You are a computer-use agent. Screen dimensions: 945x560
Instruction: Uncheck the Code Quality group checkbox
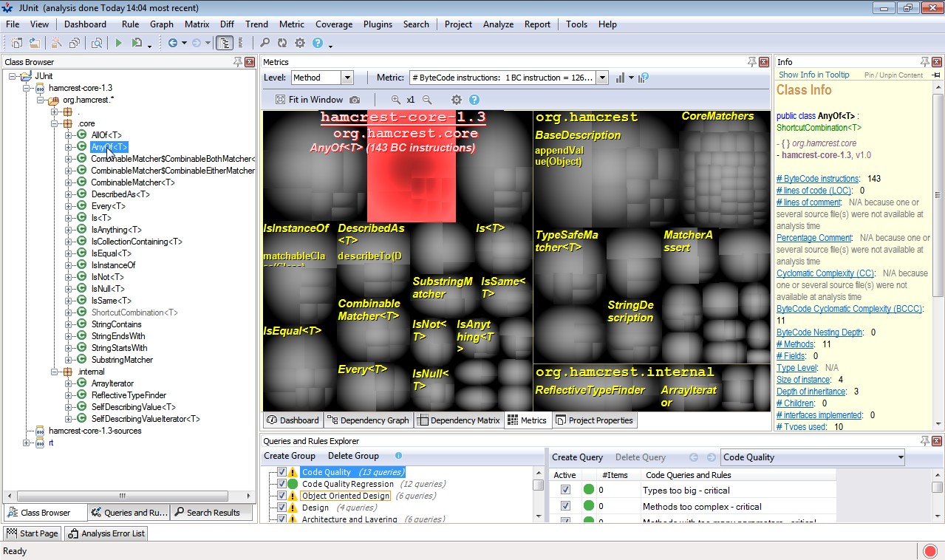(282, 472)
